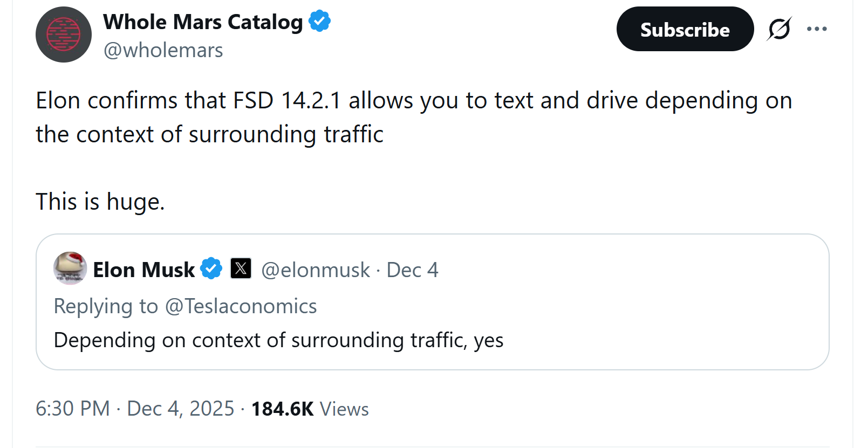Image resolution: width=868 pixels, height=448 pixels.
Task: Visit the @elonmusk handle
Action: point(316,270)
